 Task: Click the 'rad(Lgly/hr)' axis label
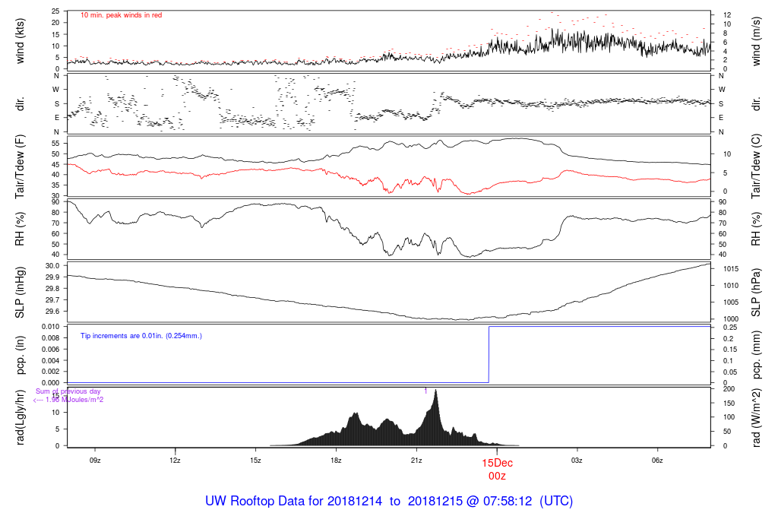point(20,417)
